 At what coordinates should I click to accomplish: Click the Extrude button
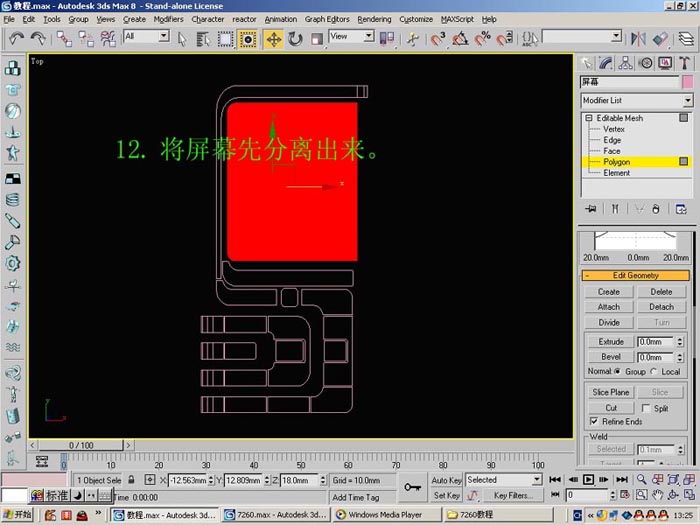(611, 342)
